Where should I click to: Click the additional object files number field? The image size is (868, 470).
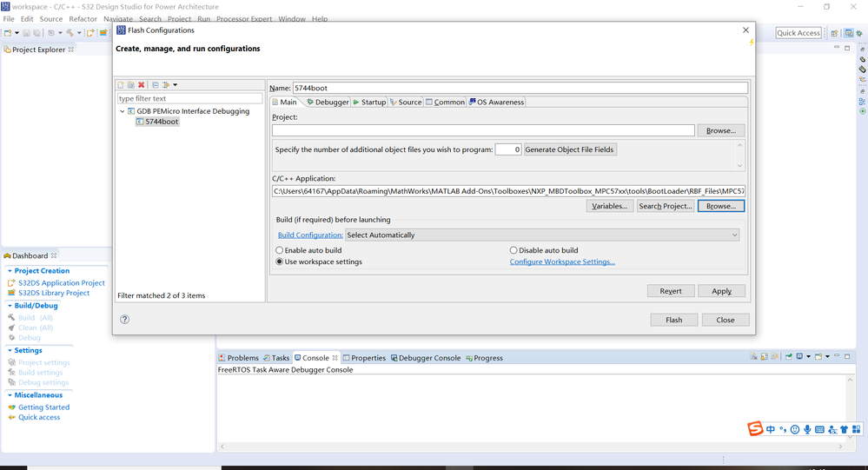[508, 149]
